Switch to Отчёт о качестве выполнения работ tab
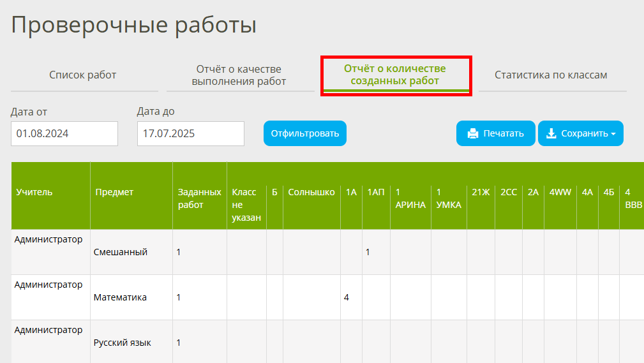 (239, 75)
